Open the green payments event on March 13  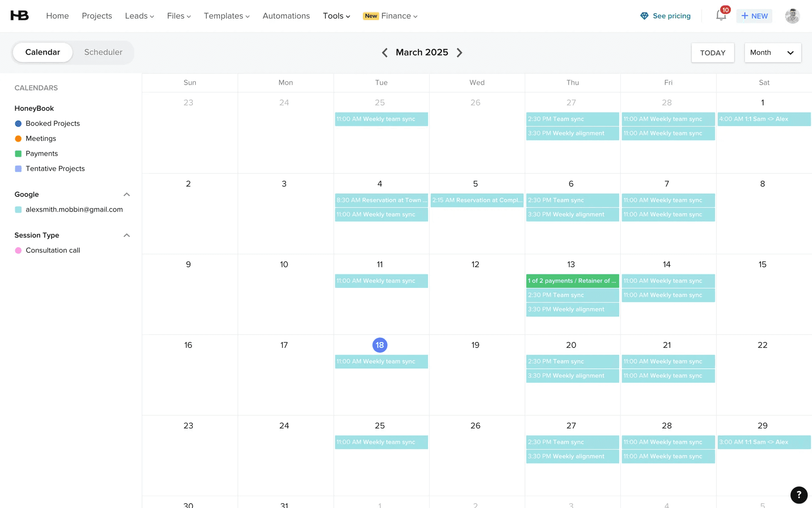572,281
